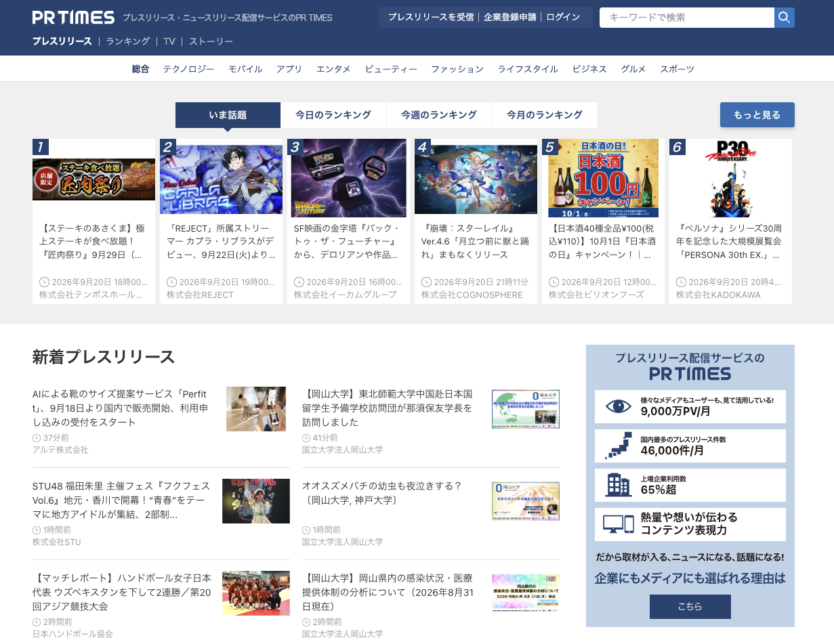The width and height of the screenshot is (834, 644).
Task: Open オオスズメバチ article thumbnail
Action: tap(526, 501)
